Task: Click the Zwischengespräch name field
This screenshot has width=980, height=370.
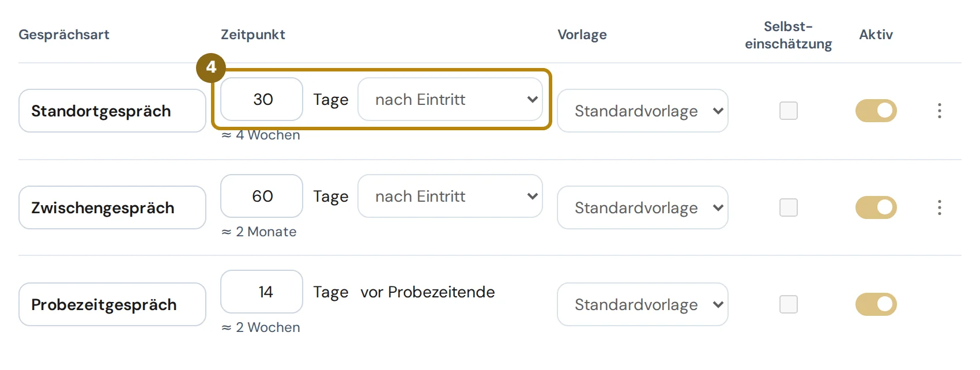Action: click(x=112, y=207)
